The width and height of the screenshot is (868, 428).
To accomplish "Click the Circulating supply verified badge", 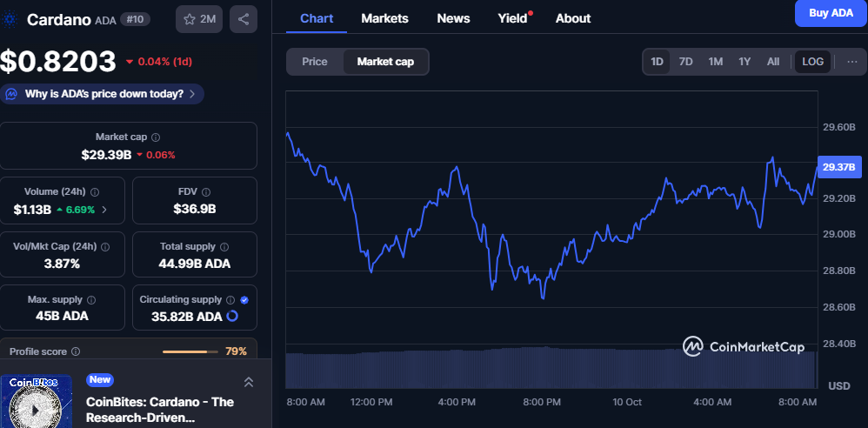I will [x=244, y=300].
